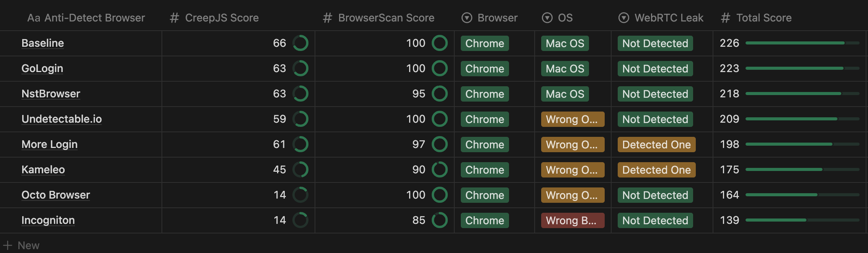Select the Chrome tag in Baseline row
Image resolution: width=868 pixels, height=253 pixels.
click(485, 43)
